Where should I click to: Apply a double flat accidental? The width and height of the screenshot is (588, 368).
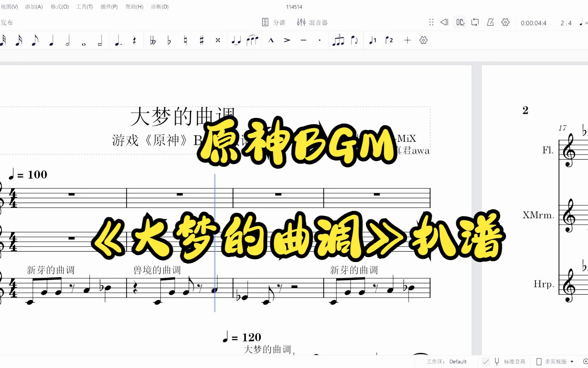(x=153, y=40)
